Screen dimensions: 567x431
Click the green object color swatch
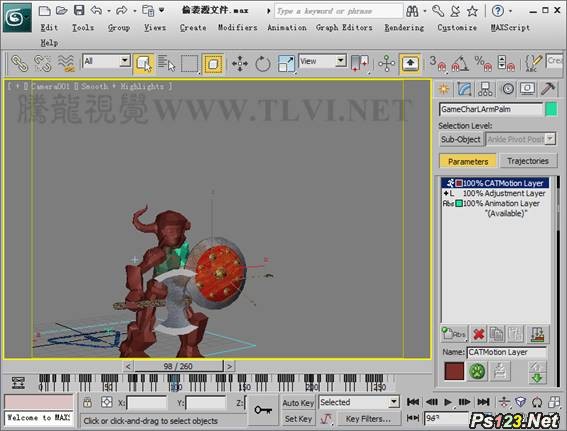551,109
